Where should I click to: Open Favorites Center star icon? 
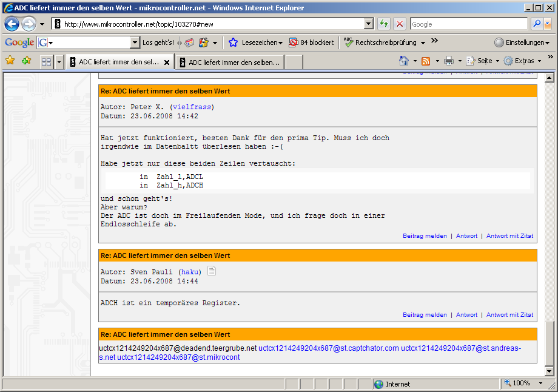(10, 61)
